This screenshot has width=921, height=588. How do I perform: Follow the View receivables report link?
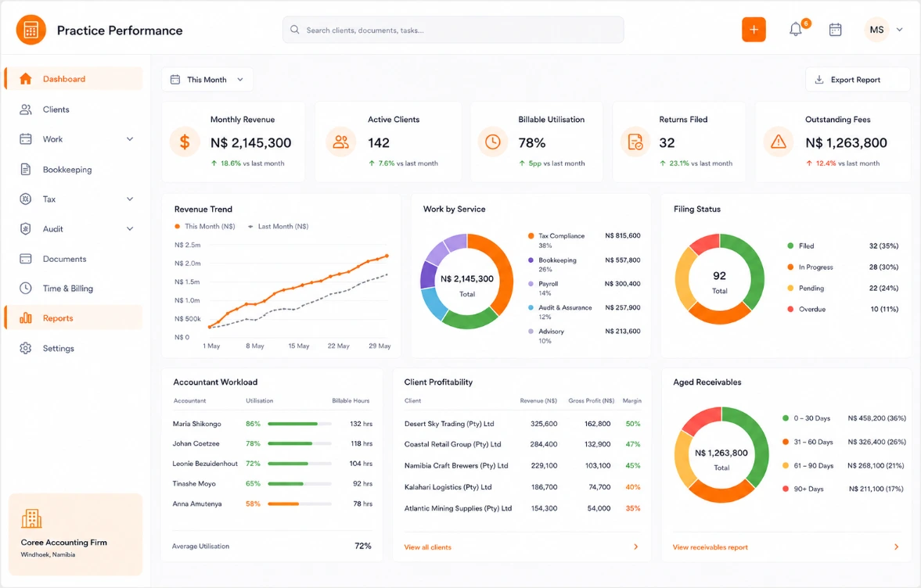tap(711, 547)
